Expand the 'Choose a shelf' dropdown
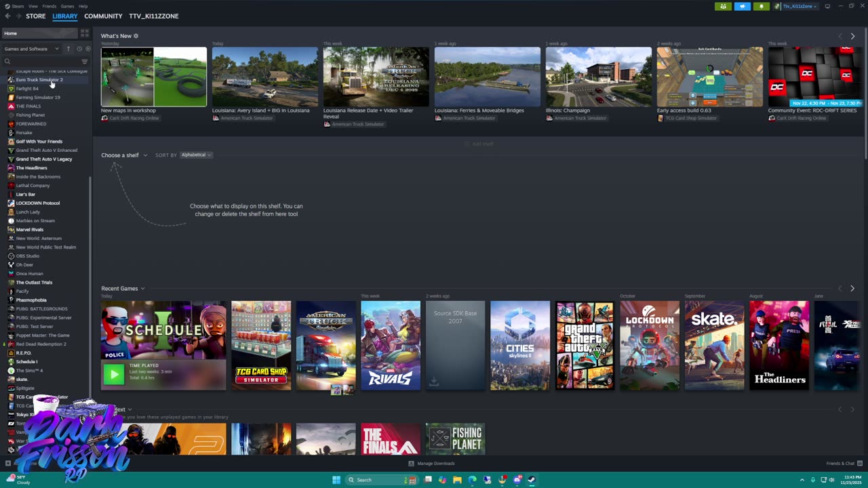Viewport: 868px width, 488px height. [124, 155]
